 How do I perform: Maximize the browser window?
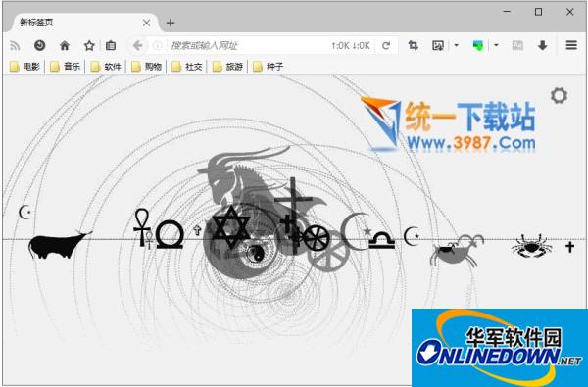[x=538, y=12]
